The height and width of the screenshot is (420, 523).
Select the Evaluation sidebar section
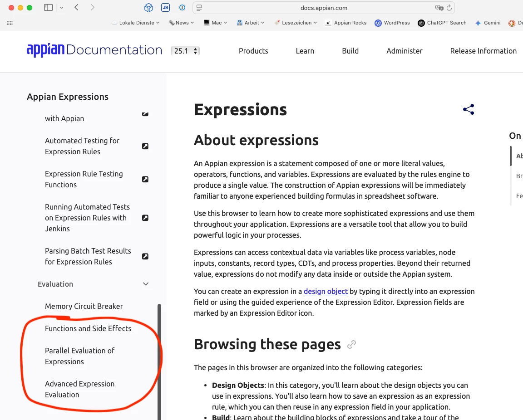click(55, 284)
